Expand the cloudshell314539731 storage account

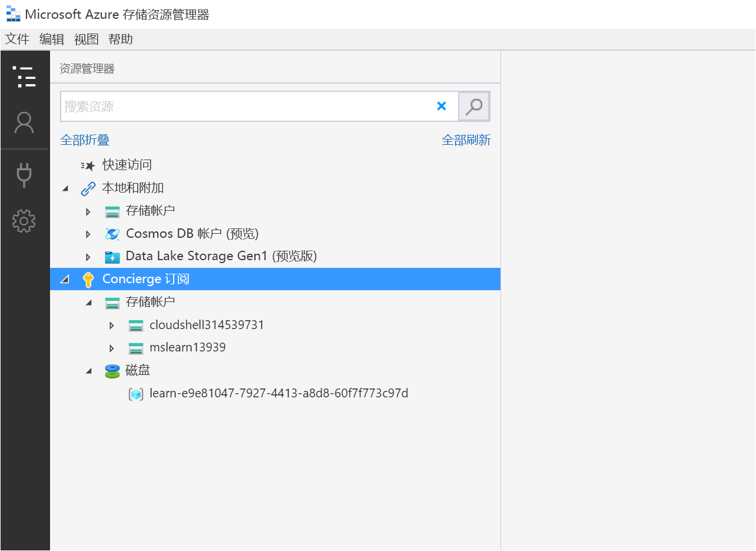[112, 326]
